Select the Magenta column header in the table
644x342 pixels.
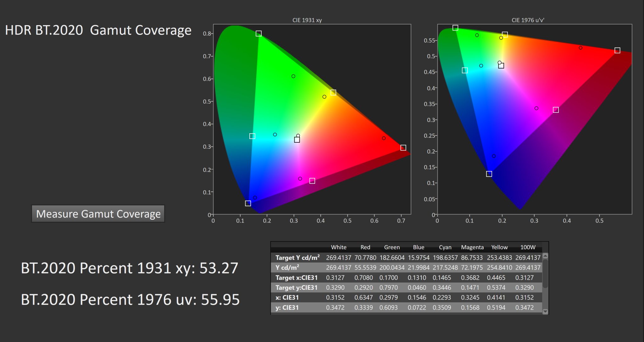tap(473, 247)
